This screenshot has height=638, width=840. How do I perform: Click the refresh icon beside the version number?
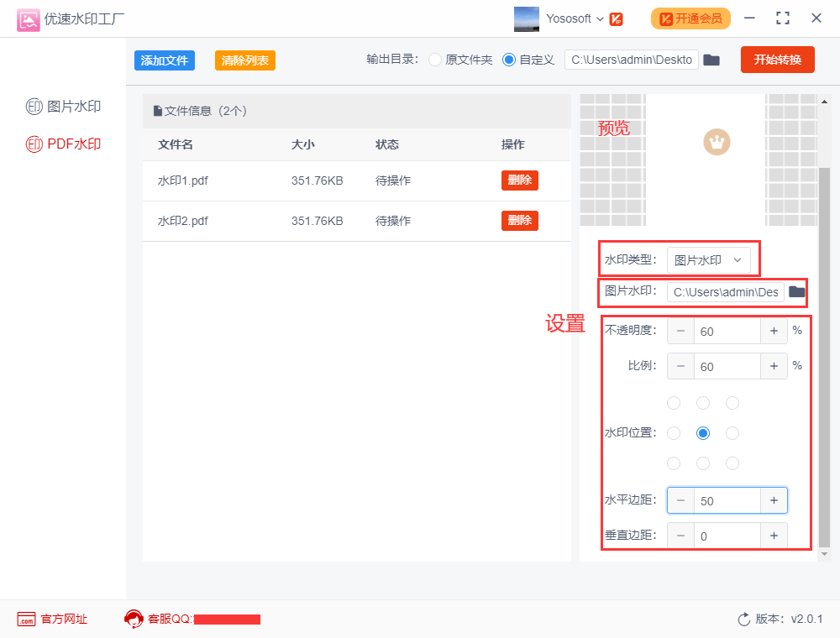(x=743, y=620)
